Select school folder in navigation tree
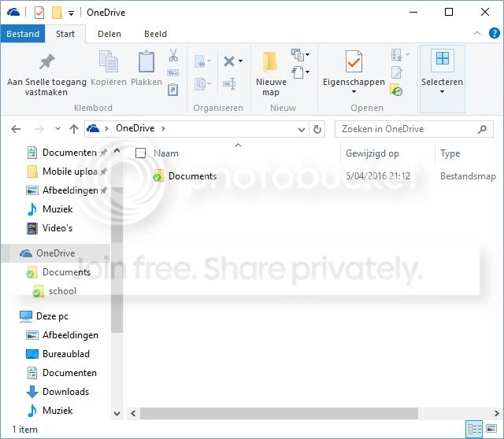 coord(62,291)
